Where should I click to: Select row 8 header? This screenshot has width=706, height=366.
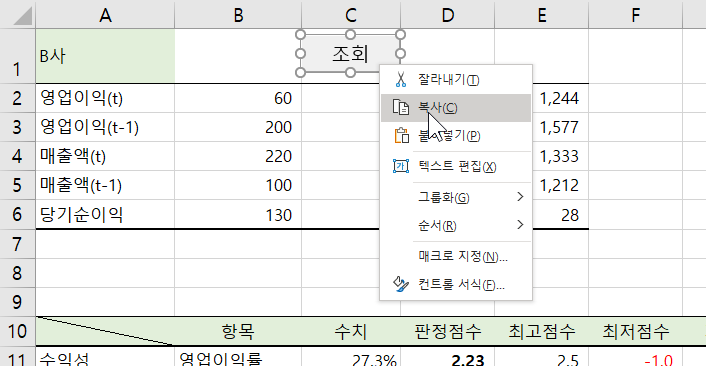click(17, 273)
